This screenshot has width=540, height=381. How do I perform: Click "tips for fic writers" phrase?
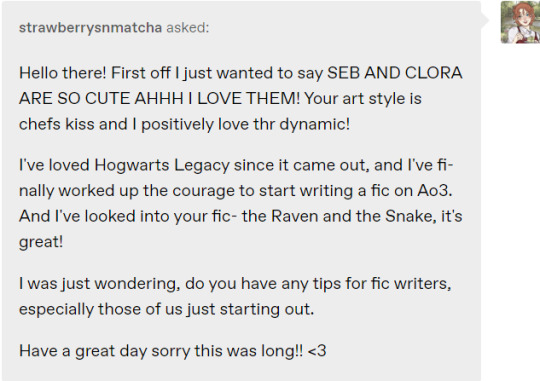click(x=382, y=284)
